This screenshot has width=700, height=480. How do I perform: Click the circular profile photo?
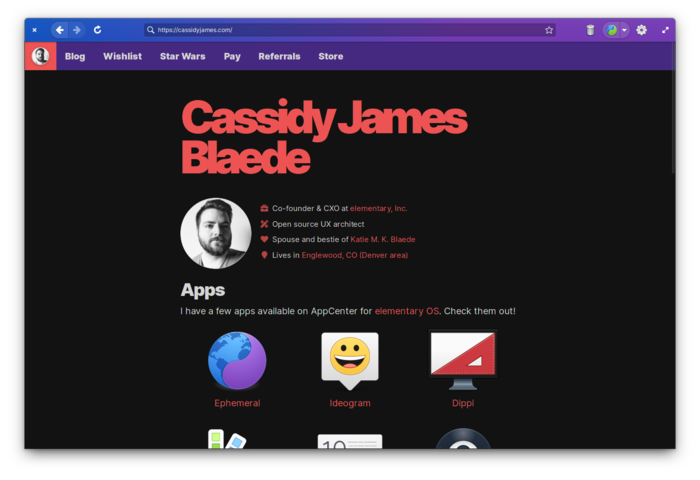pos(216,233)
